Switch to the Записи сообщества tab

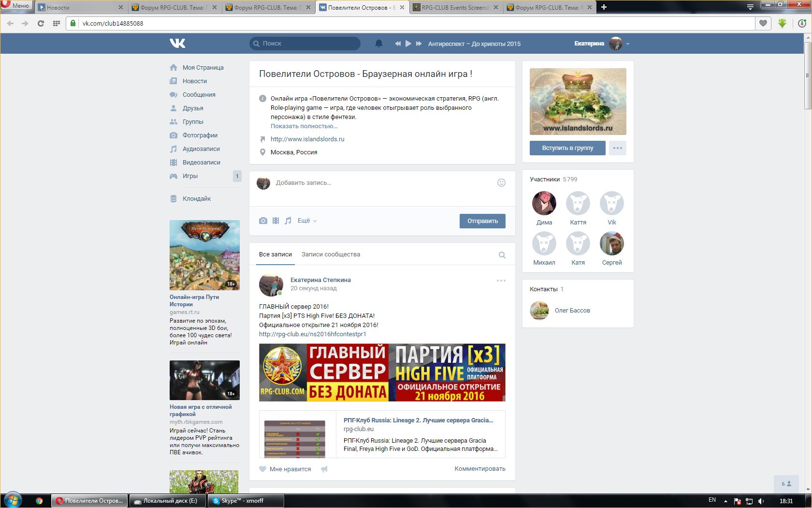pyautogui.click(x=331, y=254)
